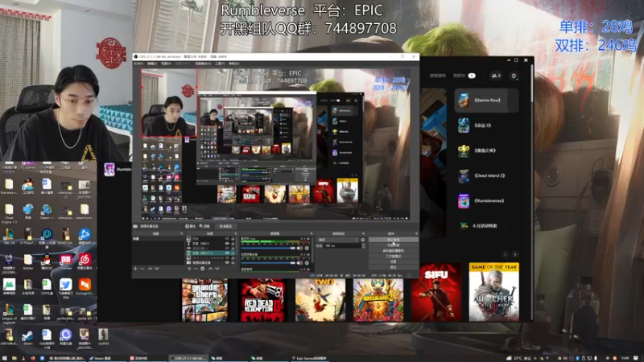This screenshot has width=644, height=362.
Task: Open Red Dead Redemption II cover thumbnail
Action: tap(262, 300)
